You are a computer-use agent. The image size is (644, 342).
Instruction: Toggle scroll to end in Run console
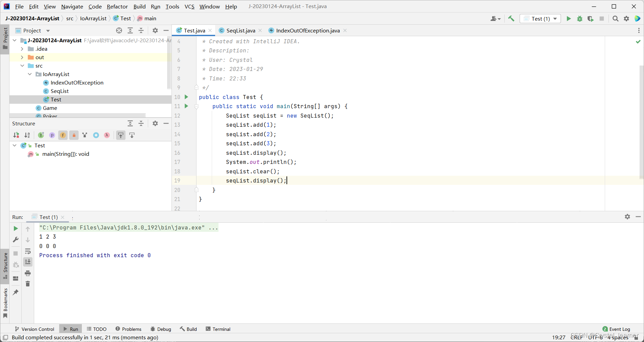[x=28, y=262]
